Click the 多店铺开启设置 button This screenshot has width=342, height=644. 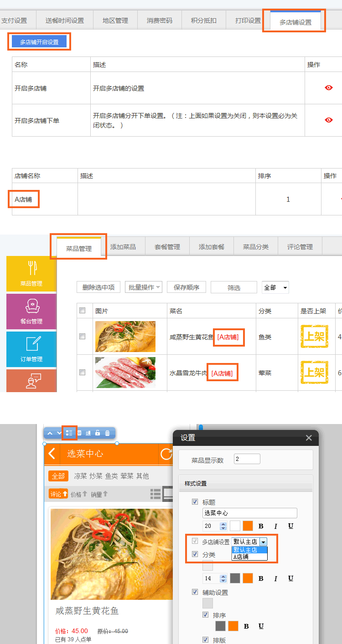coord(39,42)
